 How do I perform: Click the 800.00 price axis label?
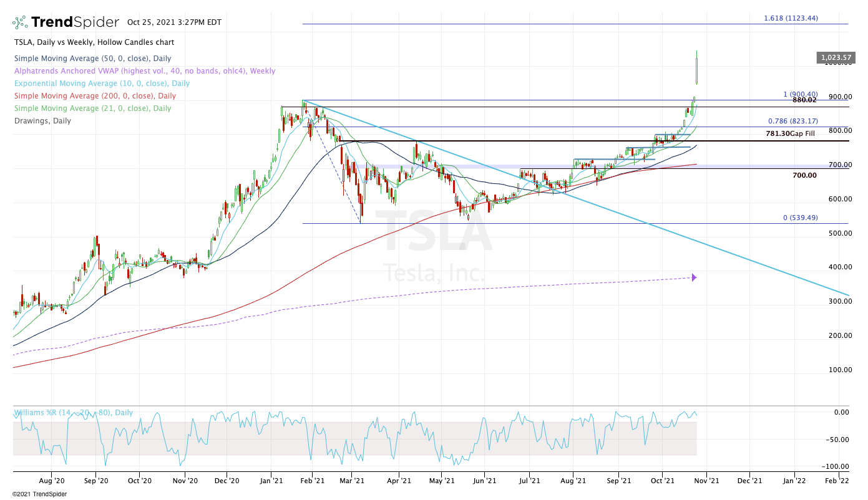(x=840, y=130)
